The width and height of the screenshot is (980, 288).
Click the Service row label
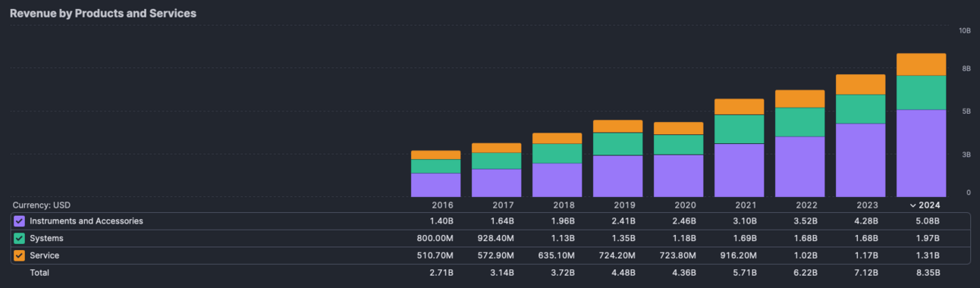click(x=44, y=255)
